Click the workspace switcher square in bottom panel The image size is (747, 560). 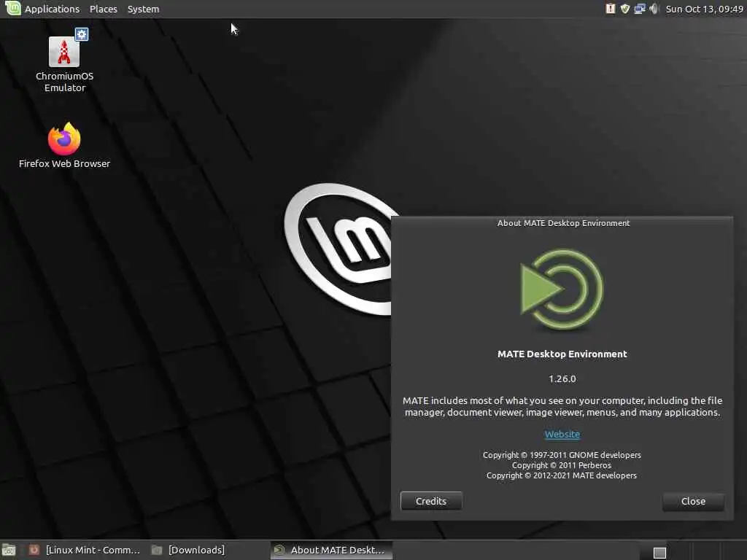[659, 553]
